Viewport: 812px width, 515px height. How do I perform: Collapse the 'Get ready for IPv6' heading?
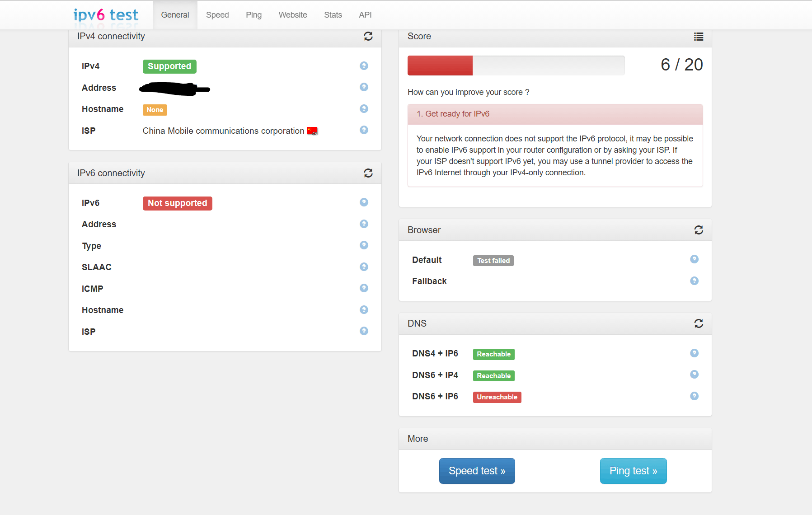[x=555, y=114]
